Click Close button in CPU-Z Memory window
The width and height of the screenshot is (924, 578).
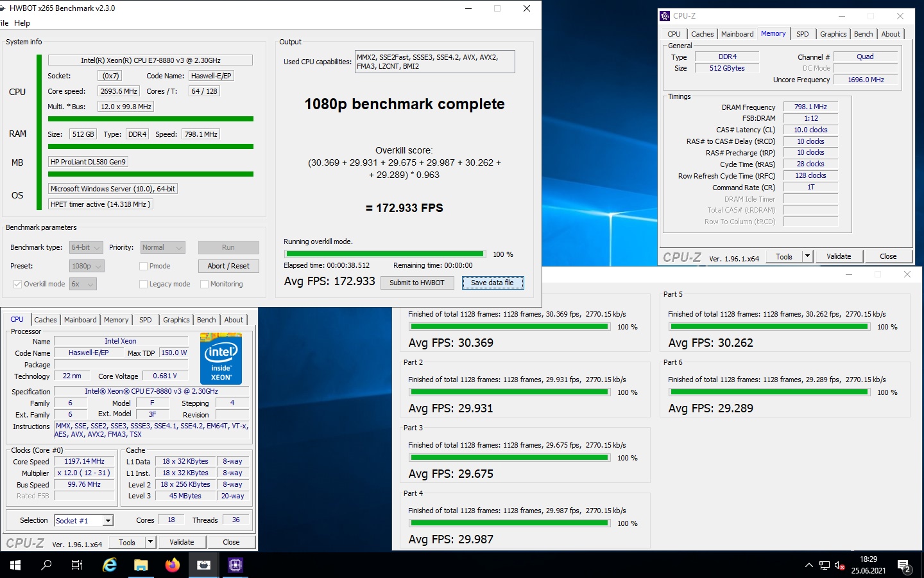pyautogui.click(x=888, y=256)
